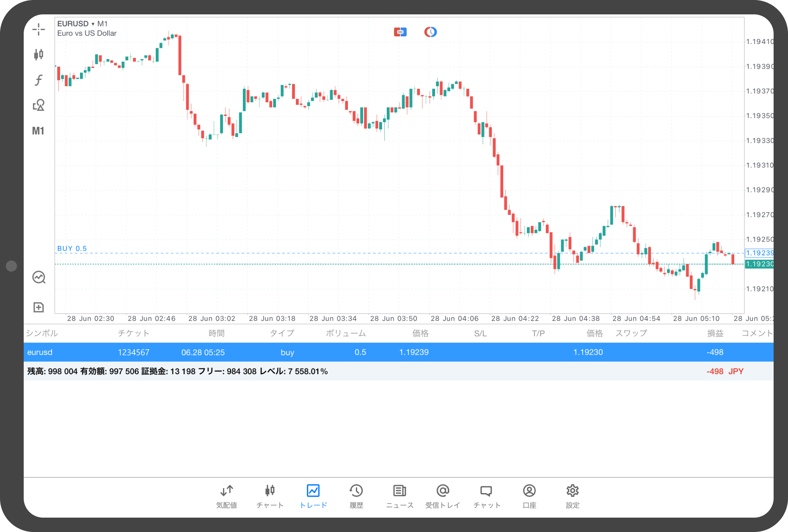Open the 設定 settings tab
Screen dimensions: 788x532
pyautogui.click(x=572, y=496)
